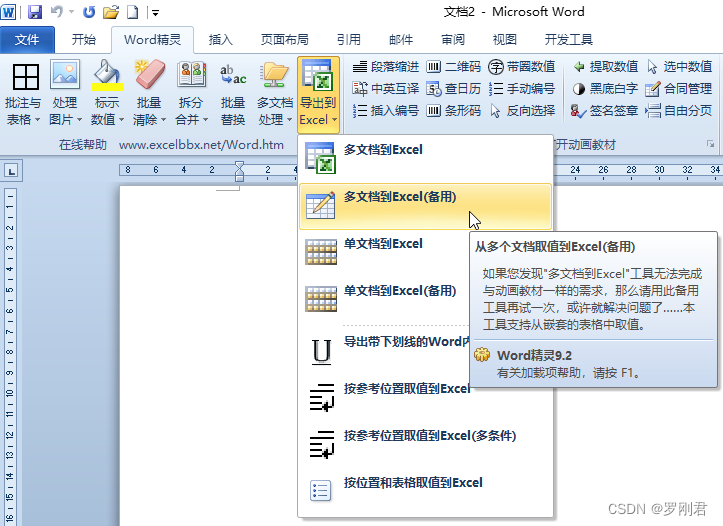
Task: Expand the 批量清除 dropdown arrow
Action: coord(163,120)
